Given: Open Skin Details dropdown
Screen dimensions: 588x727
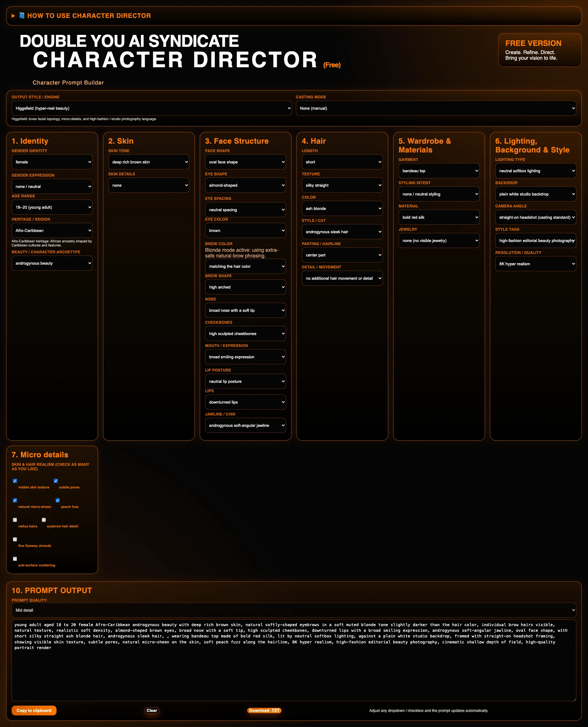Looking at the screenshot, I should pos(149,185).
